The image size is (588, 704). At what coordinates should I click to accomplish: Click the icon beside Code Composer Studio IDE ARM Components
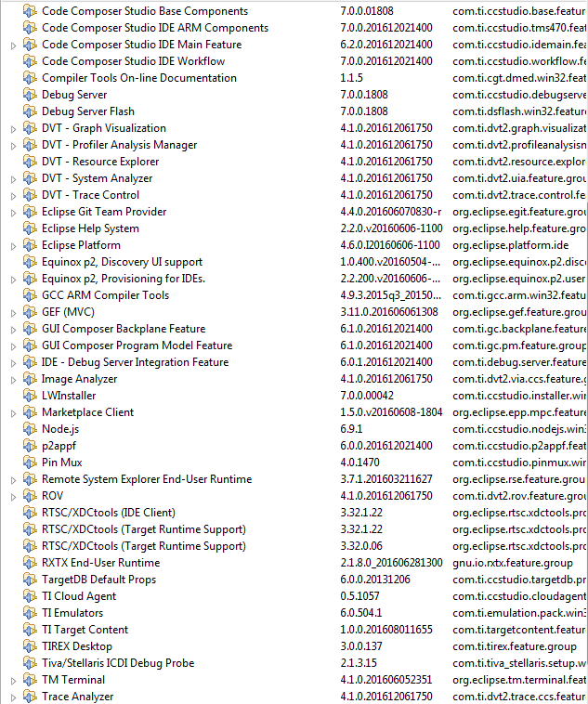click(30, 28)
